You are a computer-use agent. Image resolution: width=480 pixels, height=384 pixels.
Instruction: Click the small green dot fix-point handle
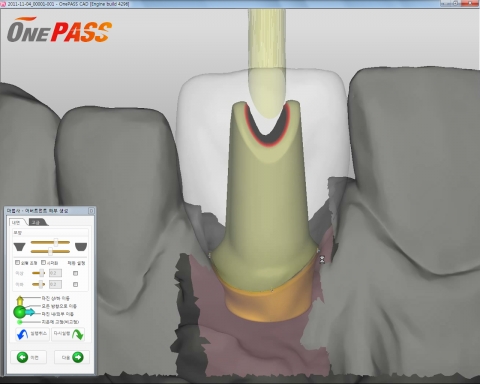coord(19,322)
